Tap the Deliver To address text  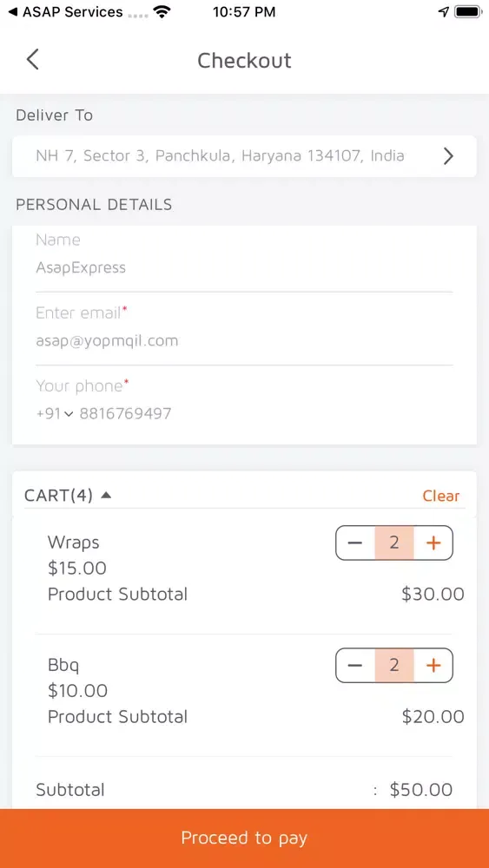220,156
